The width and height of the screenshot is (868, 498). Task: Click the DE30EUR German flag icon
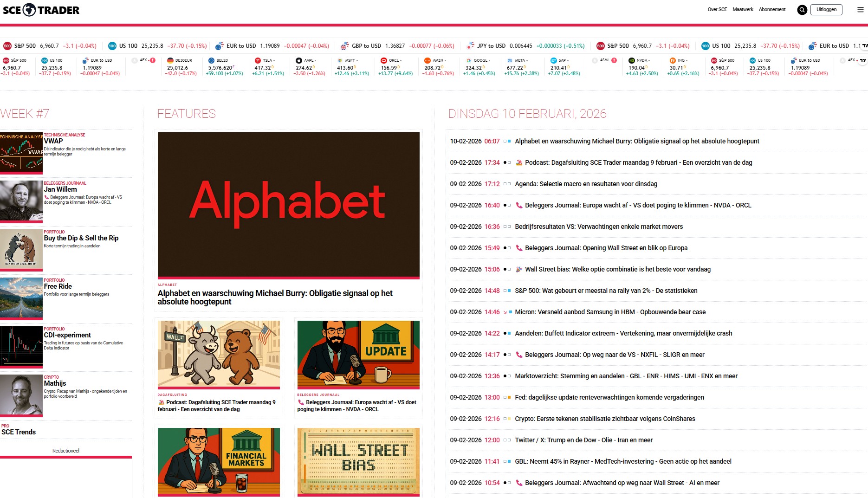[x=170, y=60]
